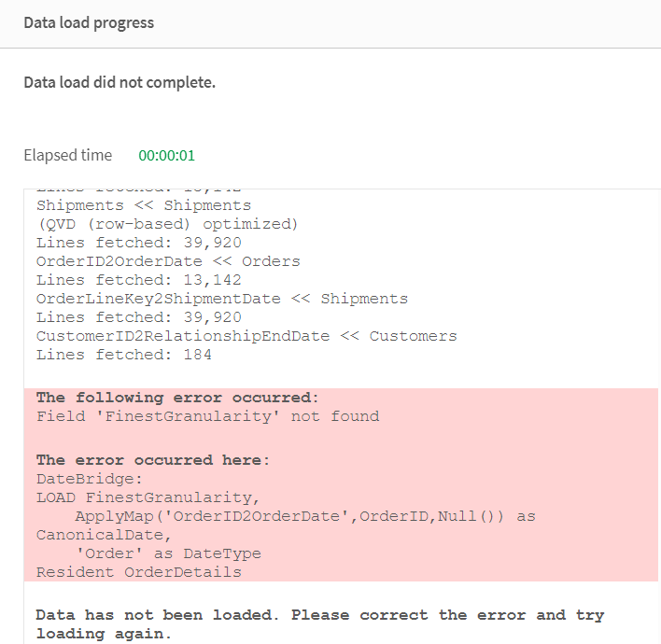The image size is (661, 644).
Task: Click the "Data load did not complete." message
Action: click(x=120, y=82)
